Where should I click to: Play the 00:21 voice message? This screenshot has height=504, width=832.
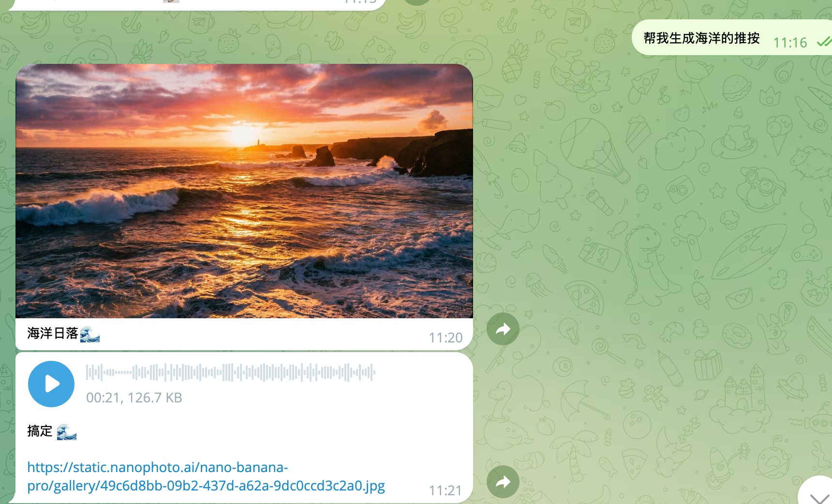pos(51,384)
